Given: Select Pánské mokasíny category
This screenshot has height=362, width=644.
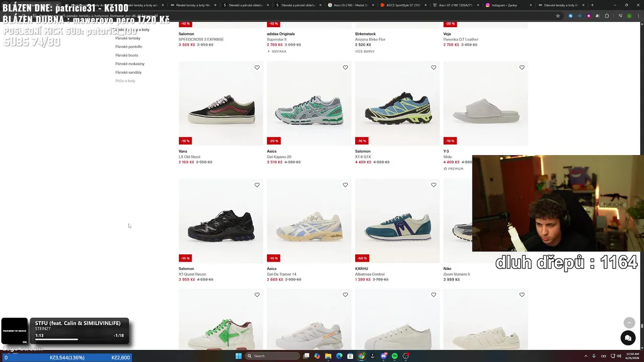Looking at the screenshot, I should point(130,64).
